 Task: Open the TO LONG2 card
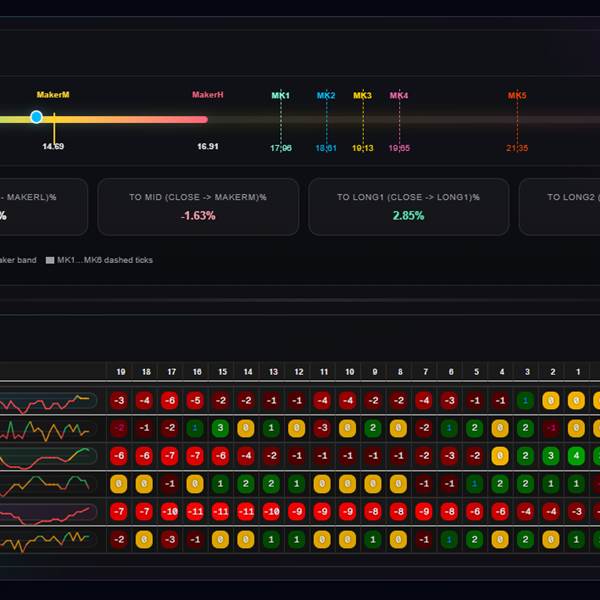(x=559, y=207)
